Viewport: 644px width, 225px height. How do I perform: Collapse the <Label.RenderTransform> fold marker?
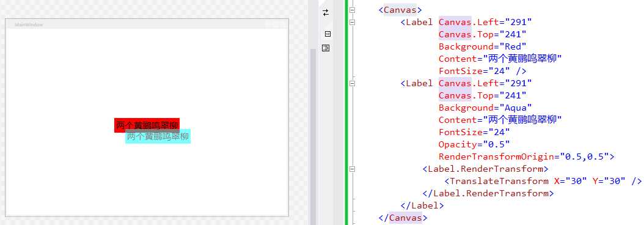(x=352, y=169)
